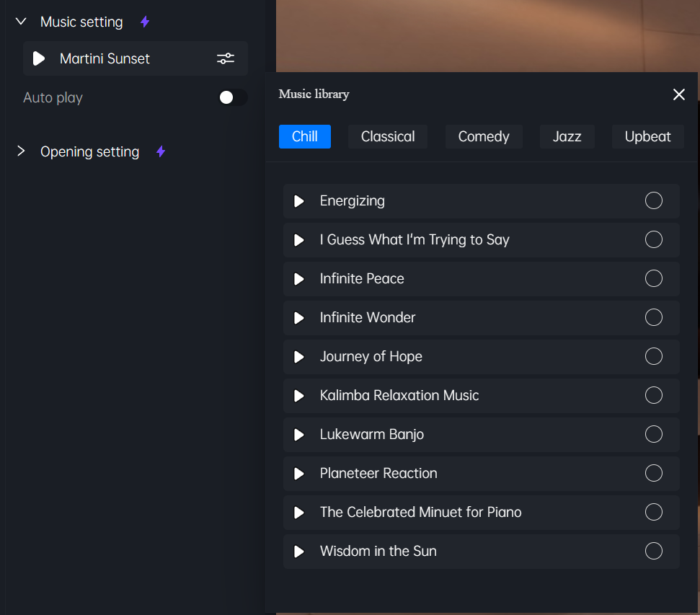Toggle the Auto play switch
The height and width of the screenshot is (615, 700).
coord(233,97)
